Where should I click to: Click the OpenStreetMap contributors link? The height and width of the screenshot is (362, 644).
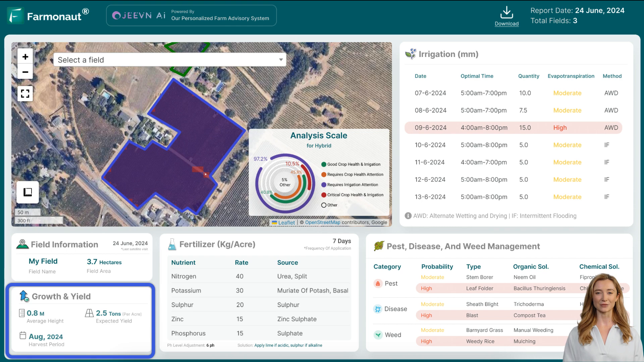(322, 222)
